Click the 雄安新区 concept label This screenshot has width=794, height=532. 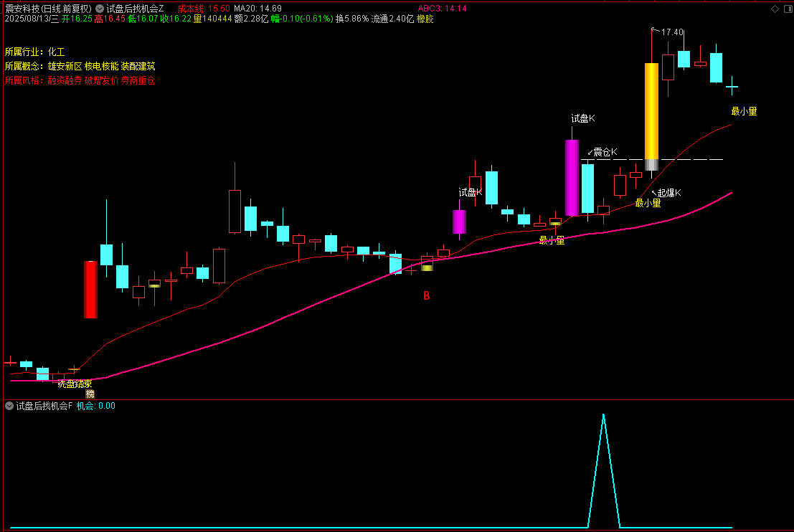[65, 66]
